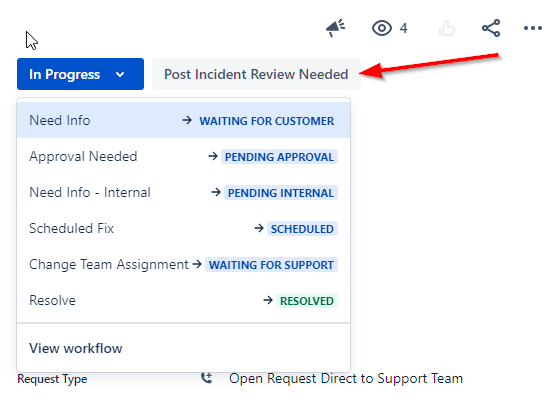This screenshot has height=407, width=556.
Task: Open the share icon
Action: click(x=491, y=28)
